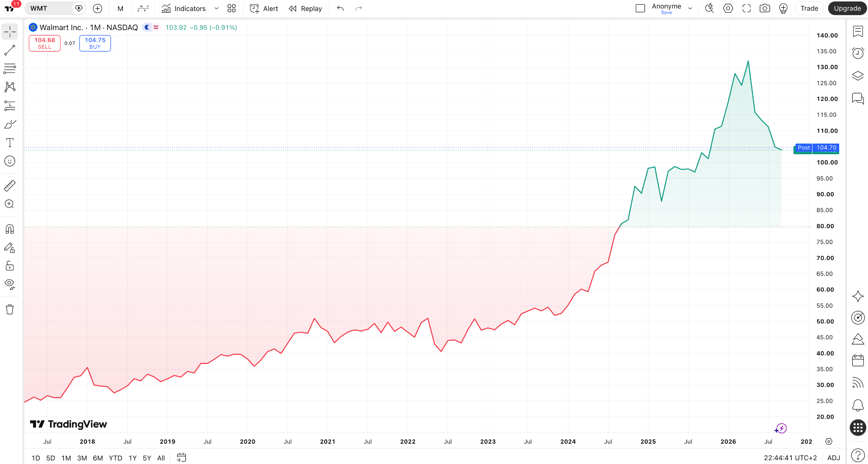Switch to the 1D range tab
868x464 pixels.
36,458
